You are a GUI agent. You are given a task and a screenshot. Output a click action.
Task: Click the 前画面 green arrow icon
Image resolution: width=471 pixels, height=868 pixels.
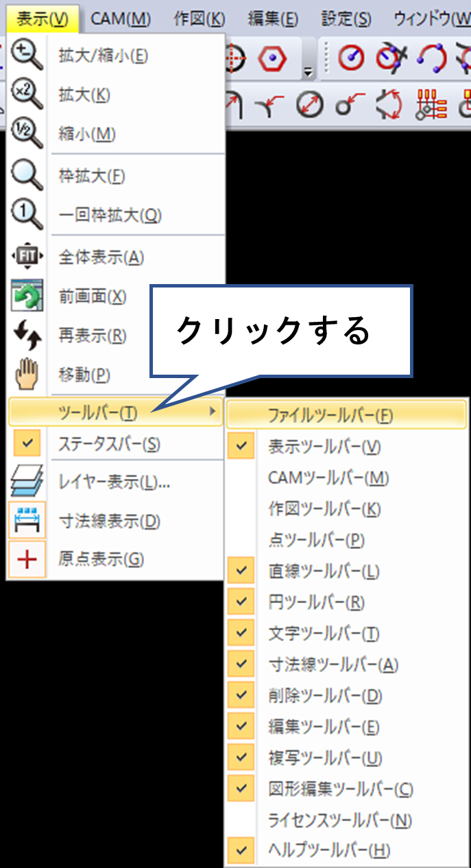pyautogui.click(x=27, y=296)
